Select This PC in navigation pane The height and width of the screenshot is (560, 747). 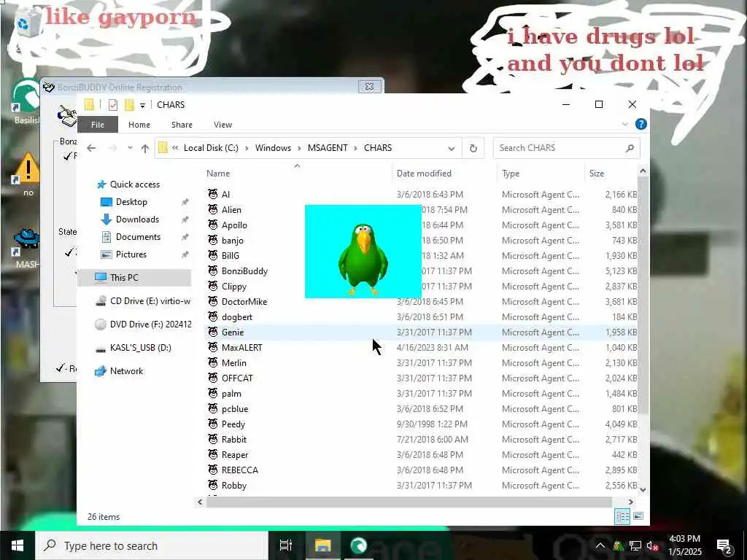[x=134, y=278]
